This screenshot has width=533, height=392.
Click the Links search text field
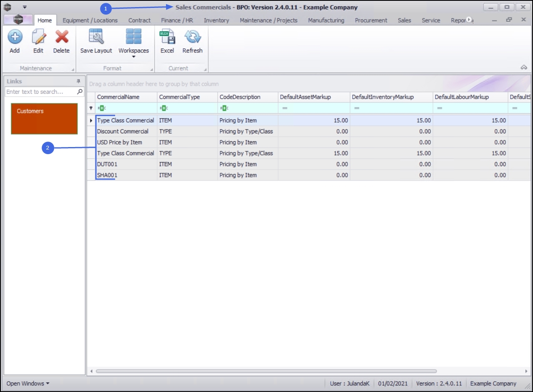(40, 92)
